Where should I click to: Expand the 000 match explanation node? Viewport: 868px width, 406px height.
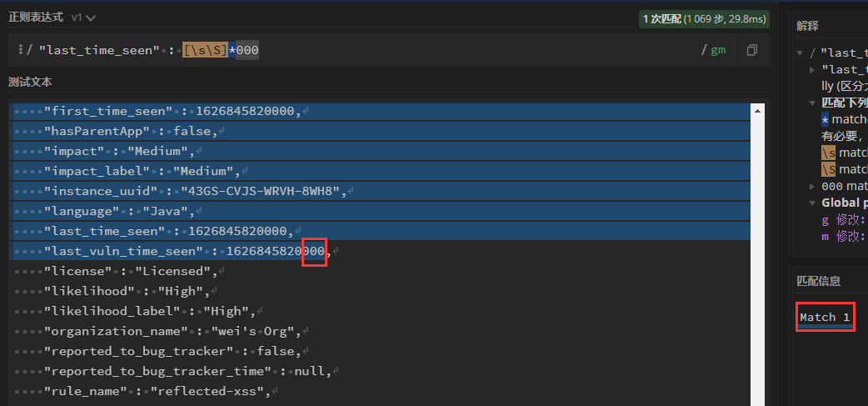tap(812, 186)
